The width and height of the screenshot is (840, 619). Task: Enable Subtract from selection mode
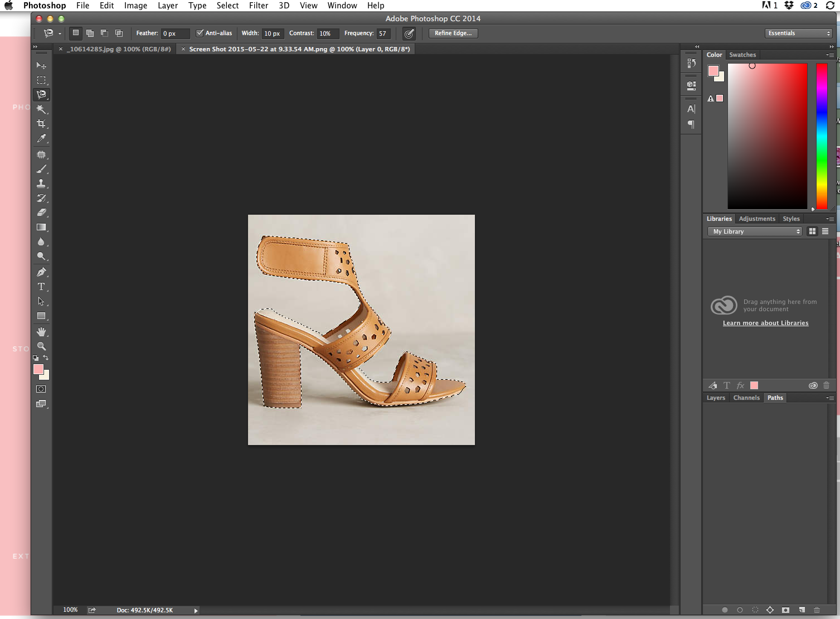coord(104,33)
